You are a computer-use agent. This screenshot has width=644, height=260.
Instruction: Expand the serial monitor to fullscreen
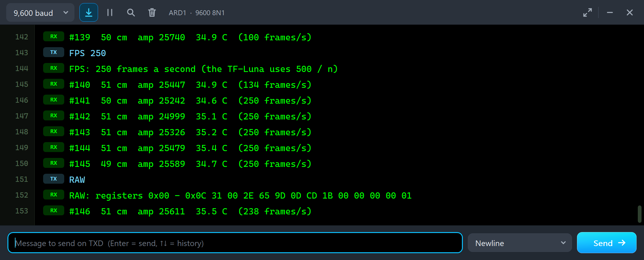pyautogui.click(x=588, y=12)
